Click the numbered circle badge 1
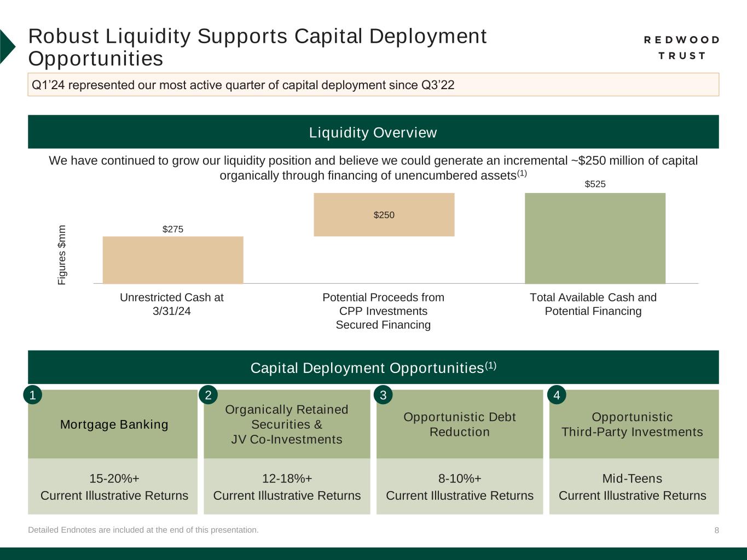The image size is (747, 560). click(33, 395)
